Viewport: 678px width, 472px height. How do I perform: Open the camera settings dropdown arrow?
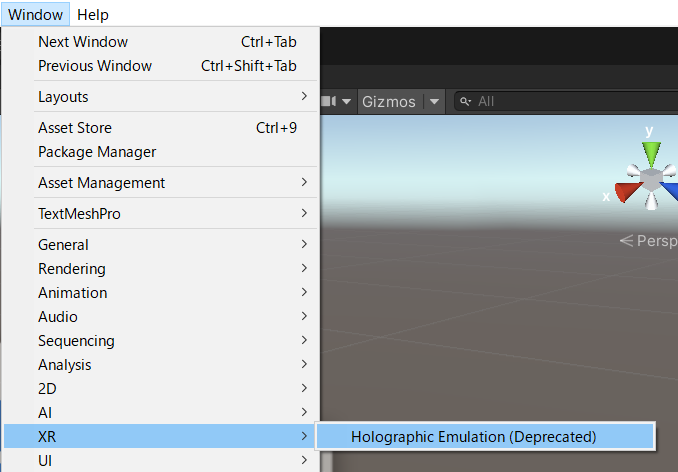pyautogui.click(x=347, y=102)
